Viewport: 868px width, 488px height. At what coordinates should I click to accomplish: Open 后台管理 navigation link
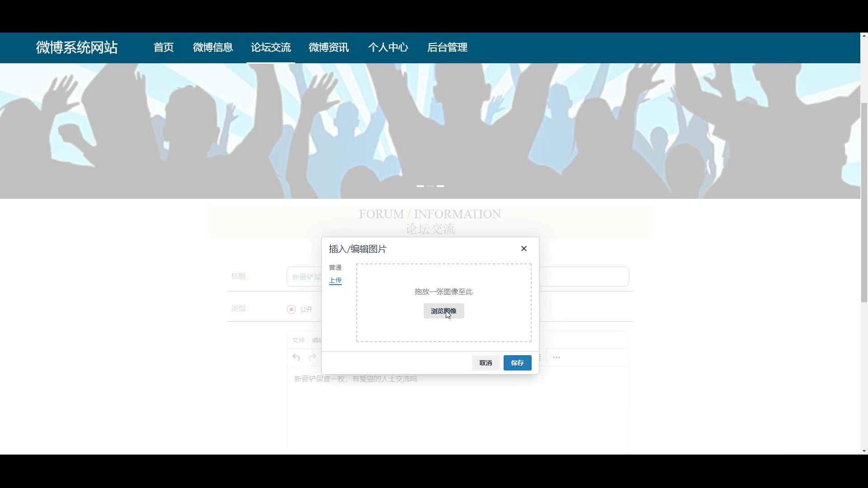tap(447, 47)
